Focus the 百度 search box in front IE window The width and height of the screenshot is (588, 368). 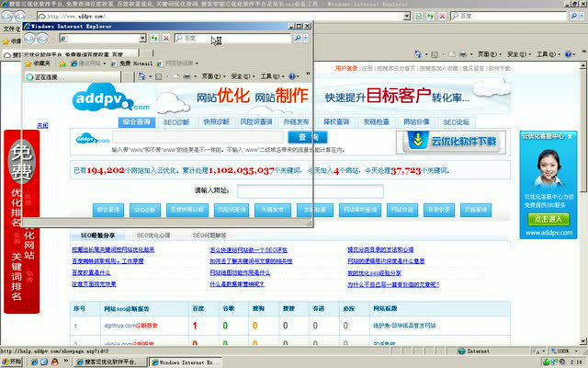(x=232, y=38)
